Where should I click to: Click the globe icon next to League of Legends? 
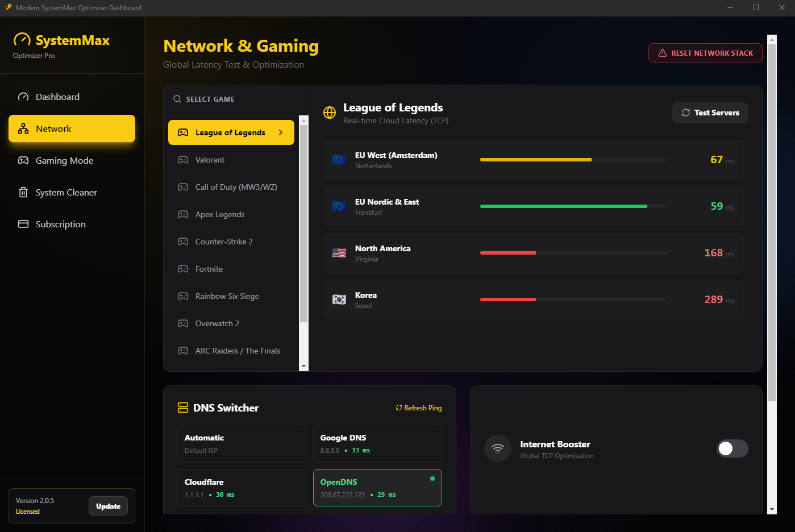coord(330,113)
